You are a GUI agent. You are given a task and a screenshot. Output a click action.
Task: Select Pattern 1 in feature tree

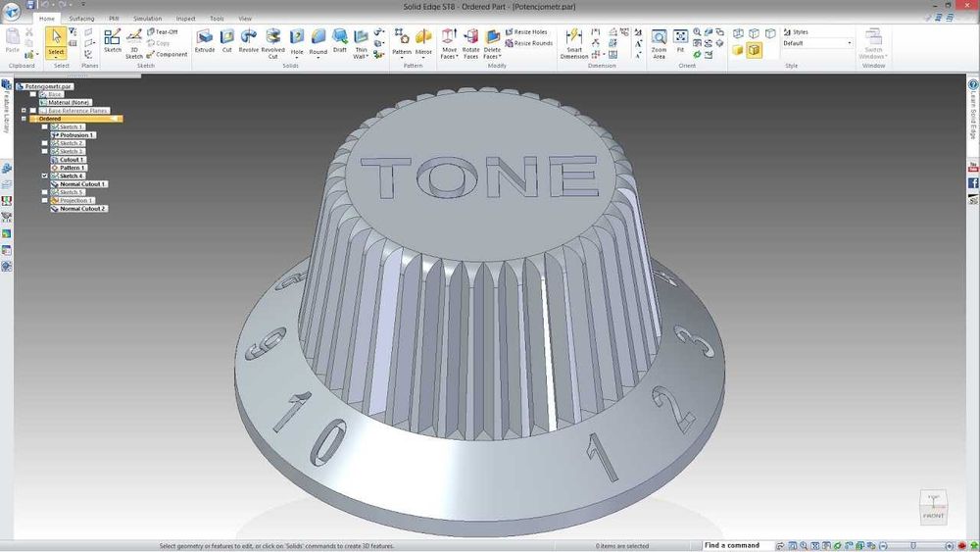69,168
